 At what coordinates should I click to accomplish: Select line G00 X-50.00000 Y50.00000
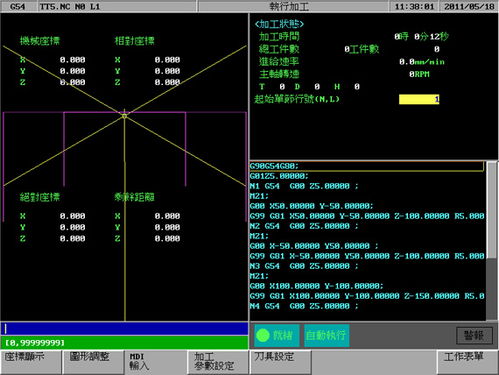(x=314, y=246)
